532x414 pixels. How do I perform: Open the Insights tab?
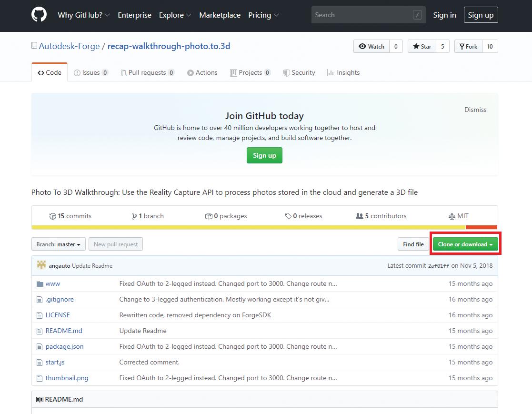[343, 72]
